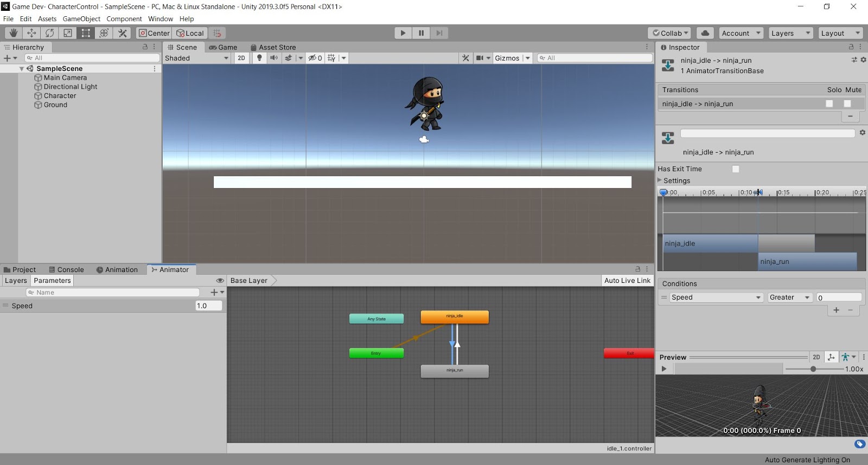Open Shaded draw mode dropdown
Viewport: 868px width, 465px height.
click(x=197, y=58)
